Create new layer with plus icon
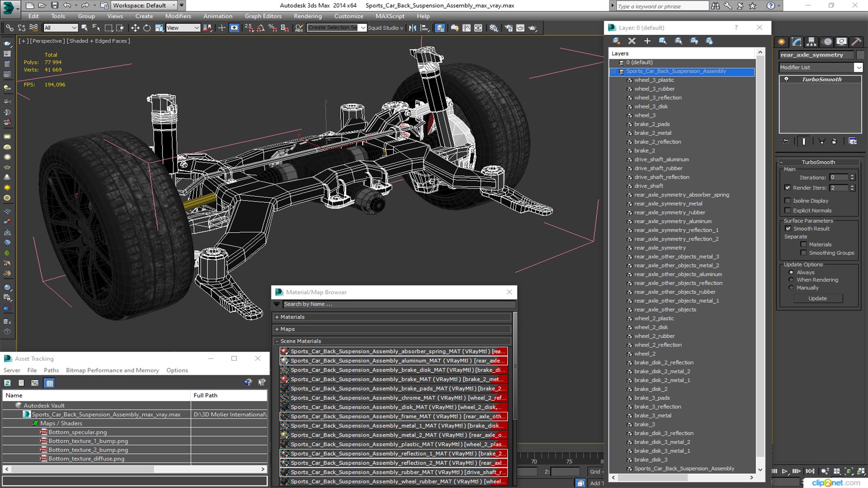 pos(647,41)
